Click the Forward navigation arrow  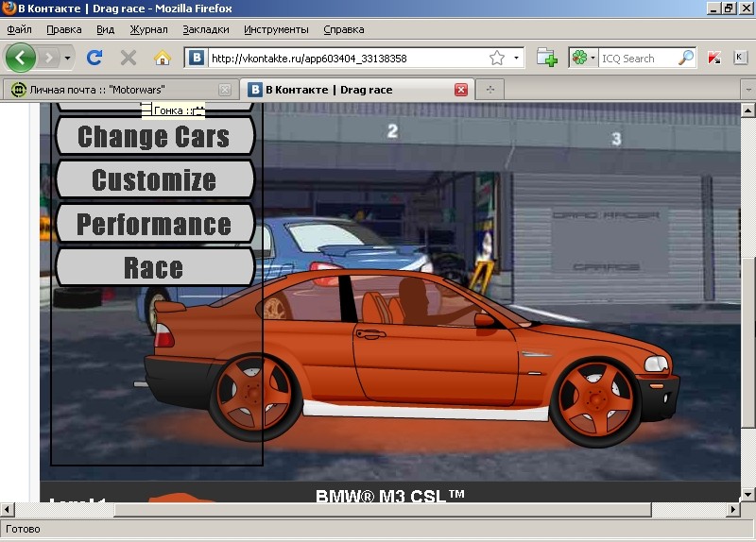[x=49, y=59]
